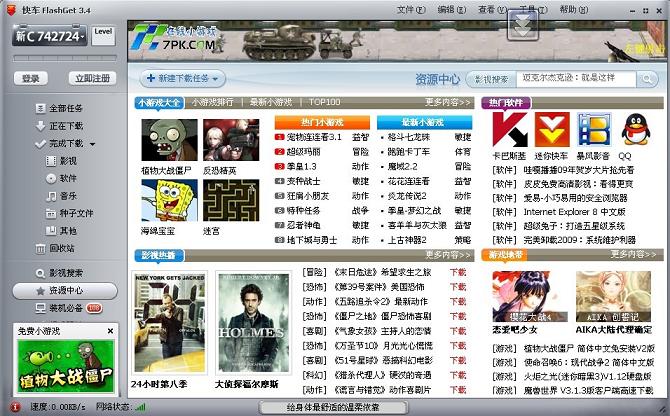Click the 最新小游戏 blue header
Image resolution: width=670 pixels, height=416 pixels.
click(x=424, y=123)
